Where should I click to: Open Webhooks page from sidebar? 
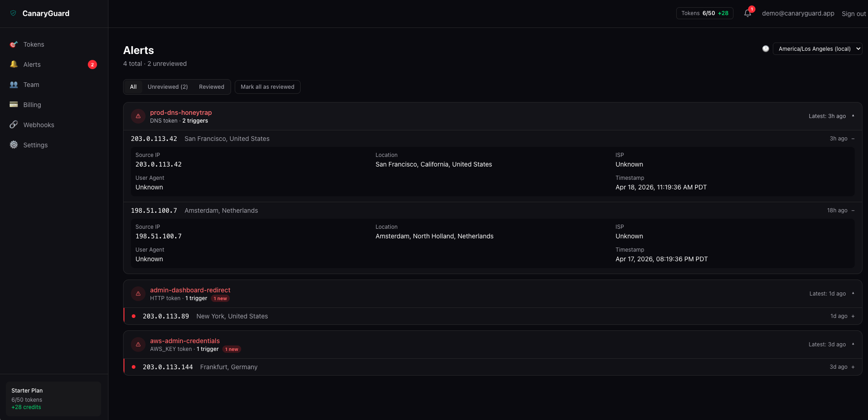54,125
